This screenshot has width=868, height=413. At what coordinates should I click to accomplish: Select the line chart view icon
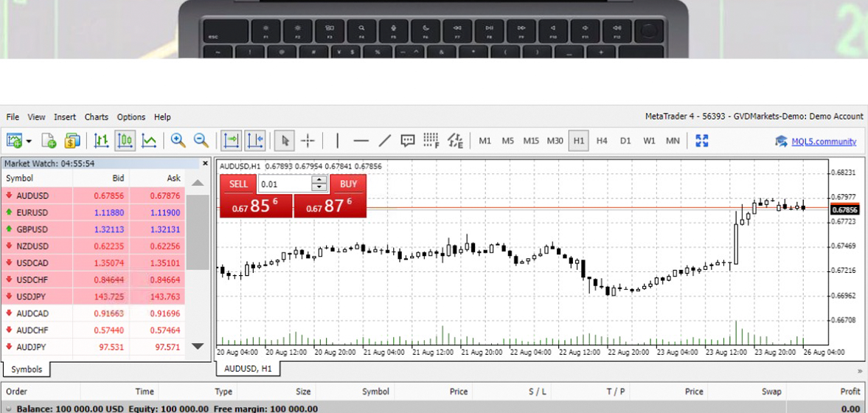(148, 141)
